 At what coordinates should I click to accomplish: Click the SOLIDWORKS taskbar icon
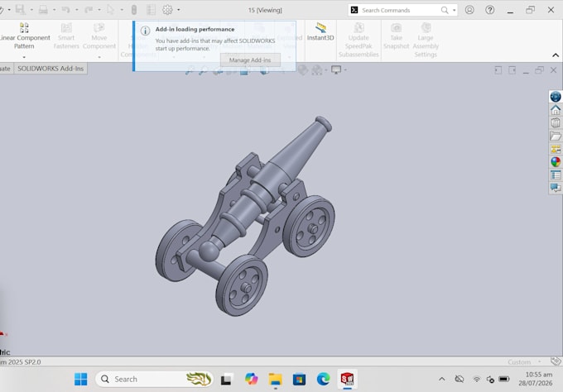(x=347, y=379)
